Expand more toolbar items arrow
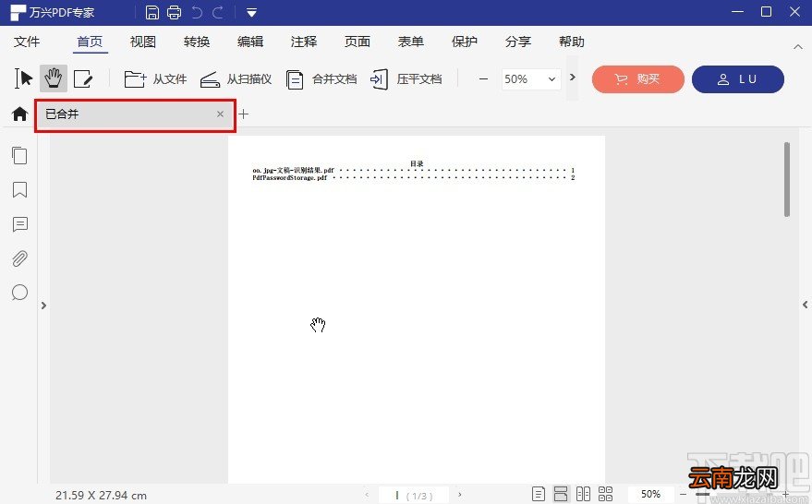 pyautogui.click(x=572, y=78)
